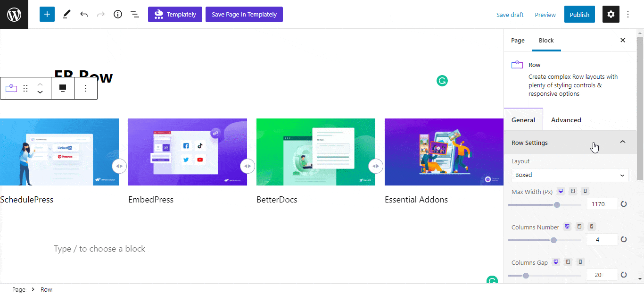Click the Row breadcrumb item
Image resolution: width=644 pixels, height=295 pixels.
(x=46, y=289)
